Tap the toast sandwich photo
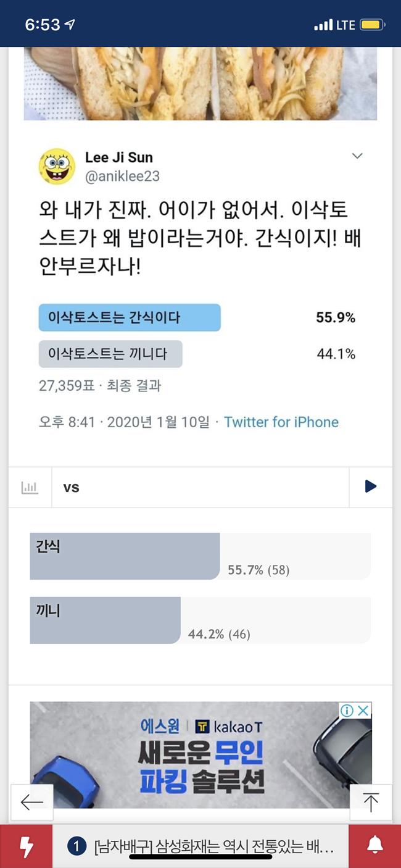 (x=200, y=83)
